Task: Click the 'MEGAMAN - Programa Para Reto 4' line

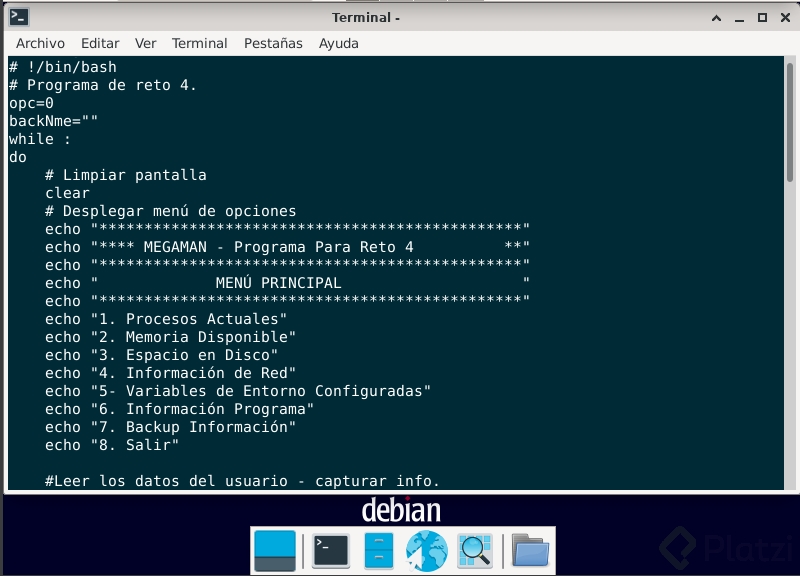Action: [x=287, y=247]
